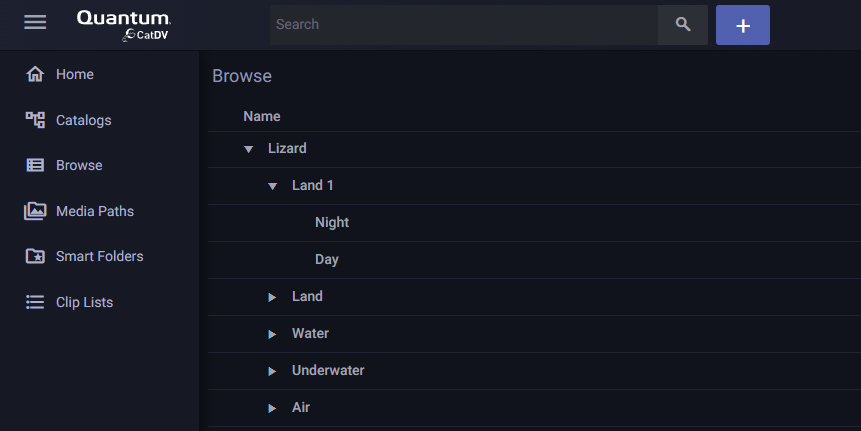Collapse the Land 1 folder arrow
861x431 pixels.
(x=272, y=186)
